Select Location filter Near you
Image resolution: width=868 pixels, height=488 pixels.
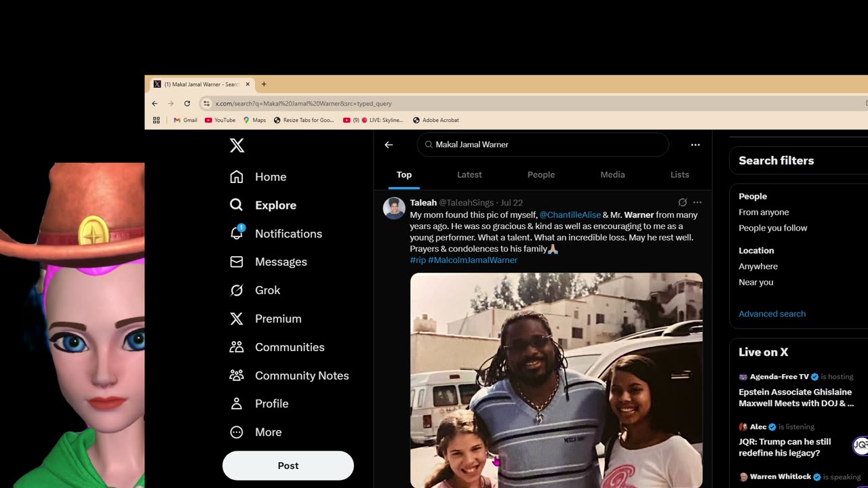point(756,282)
